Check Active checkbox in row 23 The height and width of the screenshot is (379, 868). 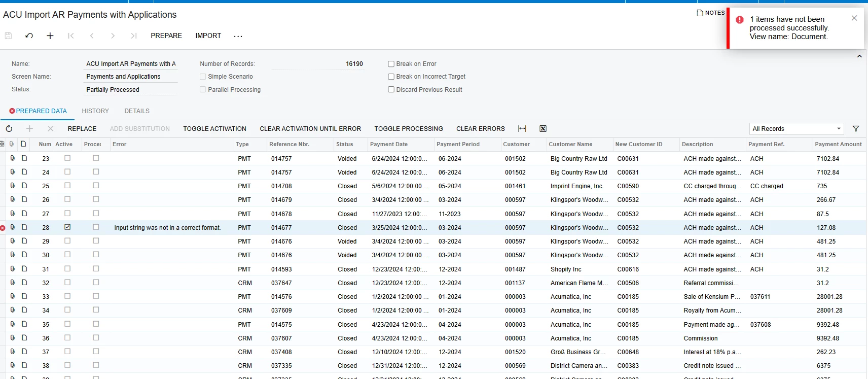(67, 158)
